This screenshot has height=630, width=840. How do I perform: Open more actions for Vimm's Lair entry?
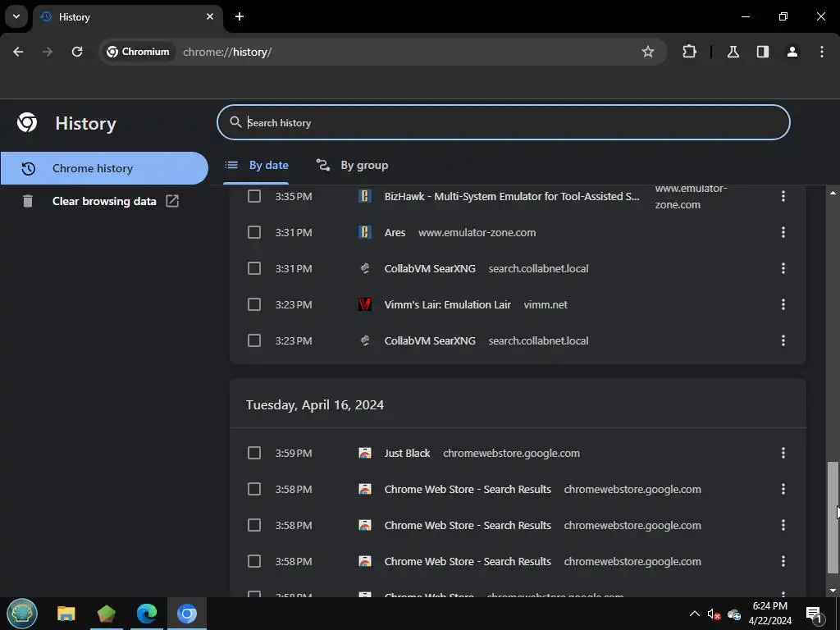click(783, 304)
